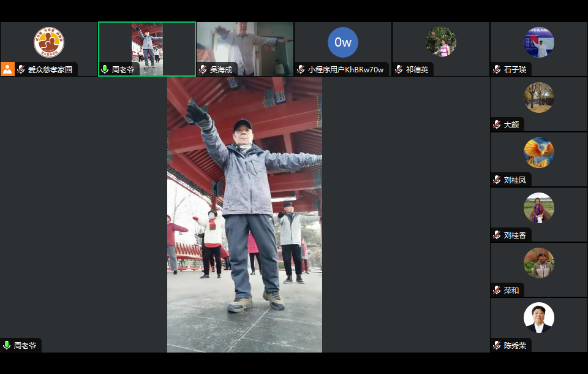Click the 石子瑛 name label
The height and width of the screenshot is (374, 588).
pos(515,70)
